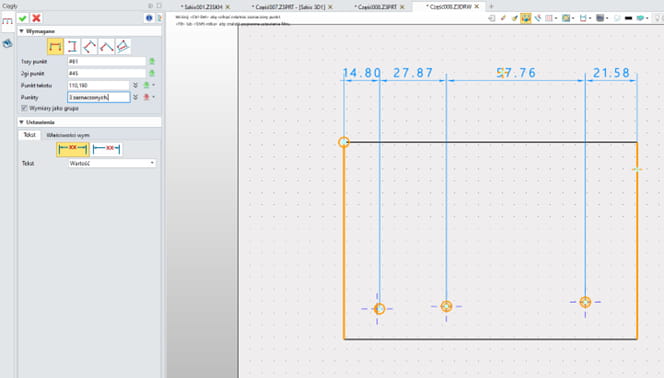Click the yellow brush icon in toolbar
The width and height of the screenshot is (664, 378).
pyautogui.click(x=515, y=18)
